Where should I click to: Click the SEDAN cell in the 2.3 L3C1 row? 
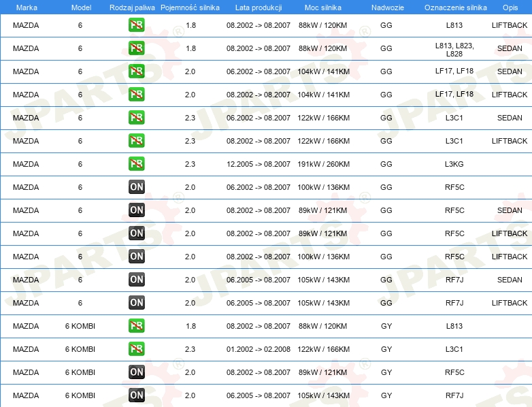(x=510, y=118)
